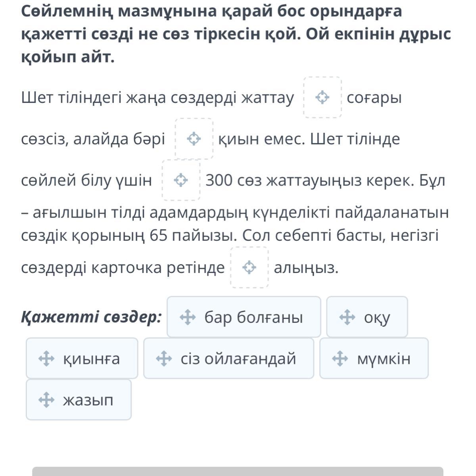Click the empty drop zone after 'бәрі'
This screenshot has width=476, height=476.
[x=194, y=139]
